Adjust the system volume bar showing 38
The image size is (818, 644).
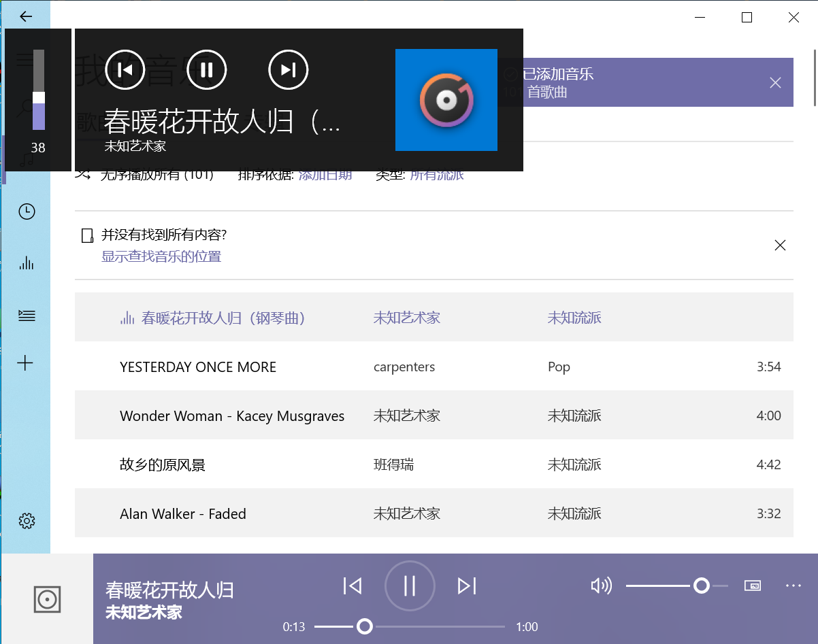click(39, 90)
